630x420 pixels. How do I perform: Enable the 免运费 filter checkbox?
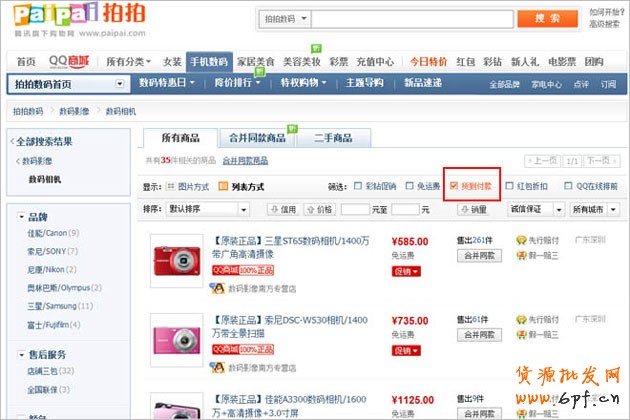409,187
